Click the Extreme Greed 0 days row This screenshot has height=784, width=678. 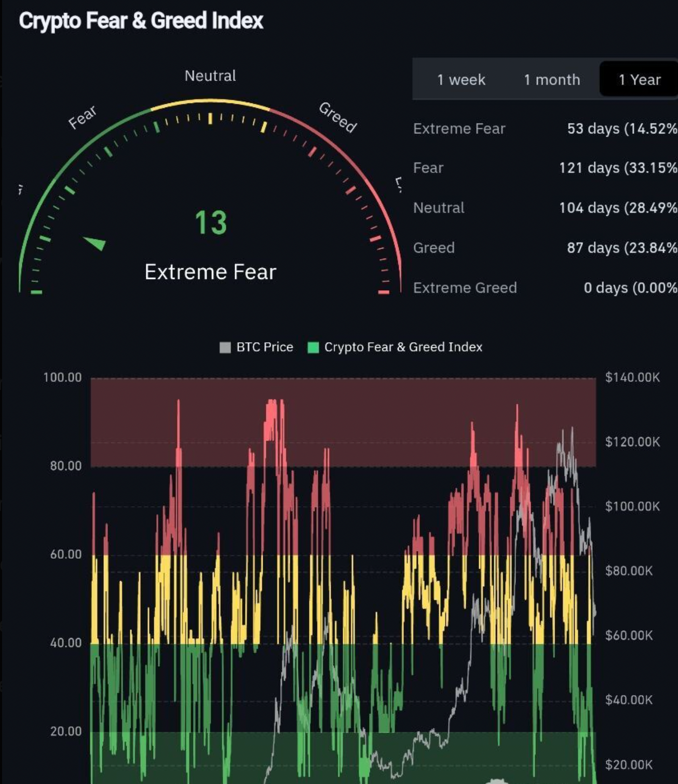point(544,288)
